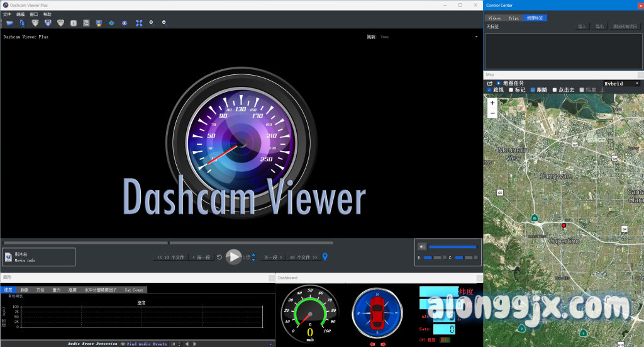Uncheck the 路线 route checkbox

coord(490,90)
